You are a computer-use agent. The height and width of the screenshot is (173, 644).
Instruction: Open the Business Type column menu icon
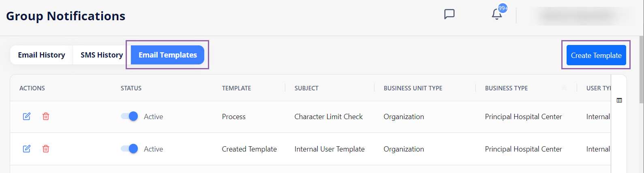(x=564, y=88)
